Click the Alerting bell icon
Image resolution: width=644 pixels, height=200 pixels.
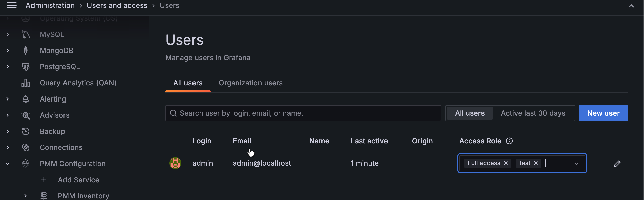[x=26, y=99]
